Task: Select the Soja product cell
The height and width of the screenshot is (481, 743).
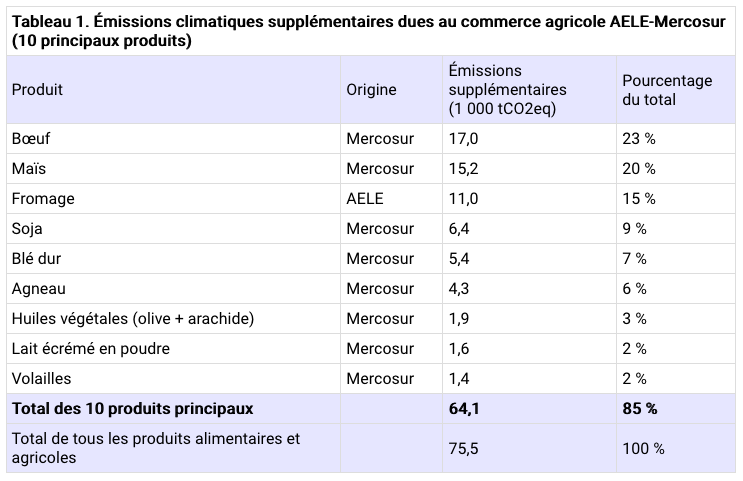Action: pyautogui.click(x=28, y=228)
